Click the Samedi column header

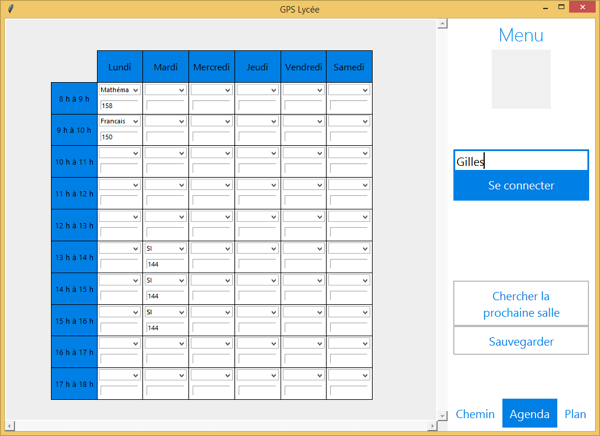coord(349,67)
